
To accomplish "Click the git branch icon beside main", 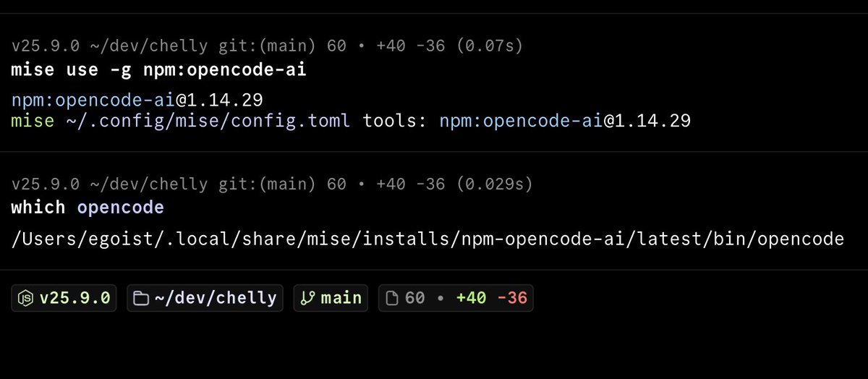I will [x=307, y=298].
